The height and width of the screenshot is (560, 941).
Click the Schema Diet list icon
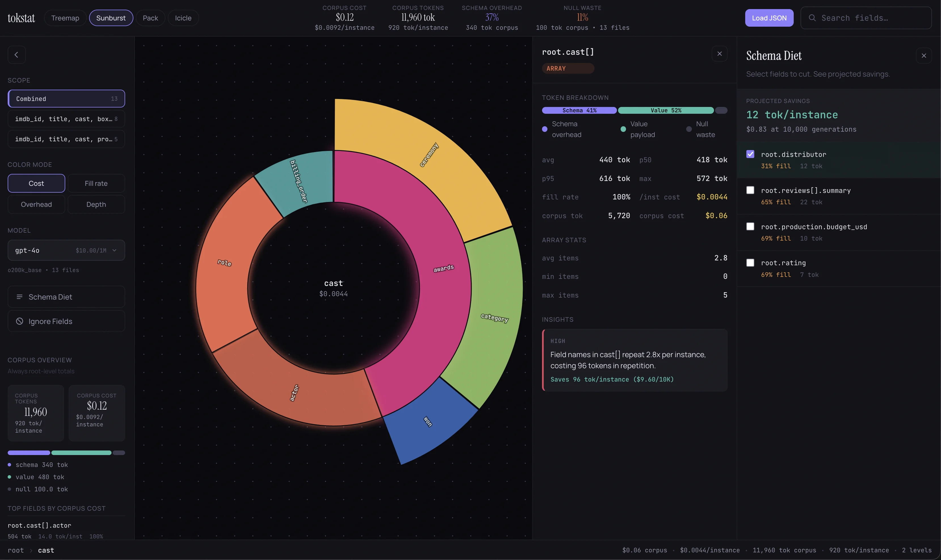coord(20,297)
